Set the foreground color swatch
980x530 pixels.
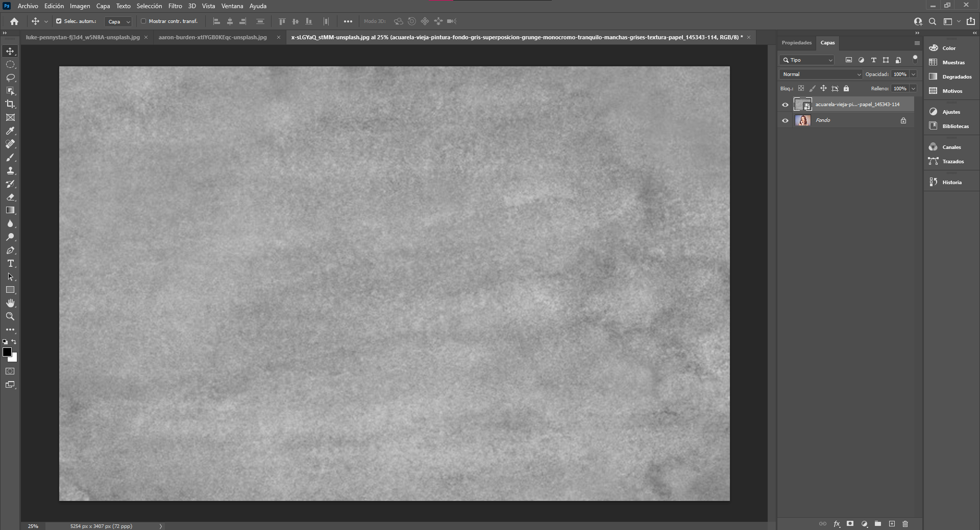point(7,352)
